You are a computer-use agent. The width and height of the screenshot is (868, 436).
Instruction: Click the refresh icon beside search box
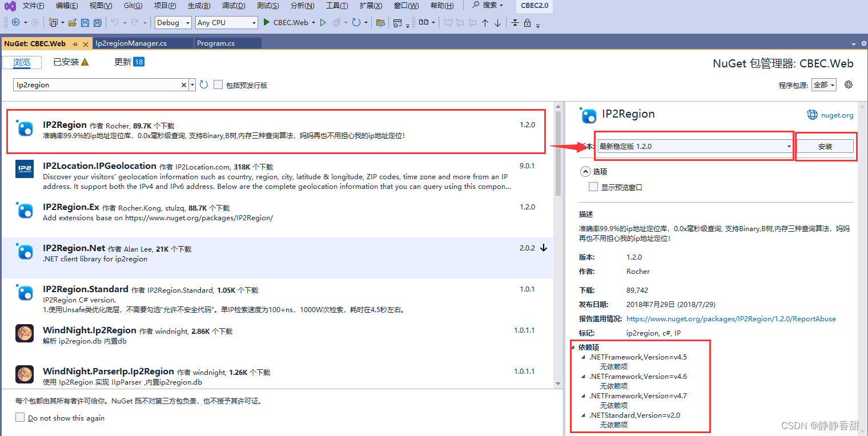[204, 84]
